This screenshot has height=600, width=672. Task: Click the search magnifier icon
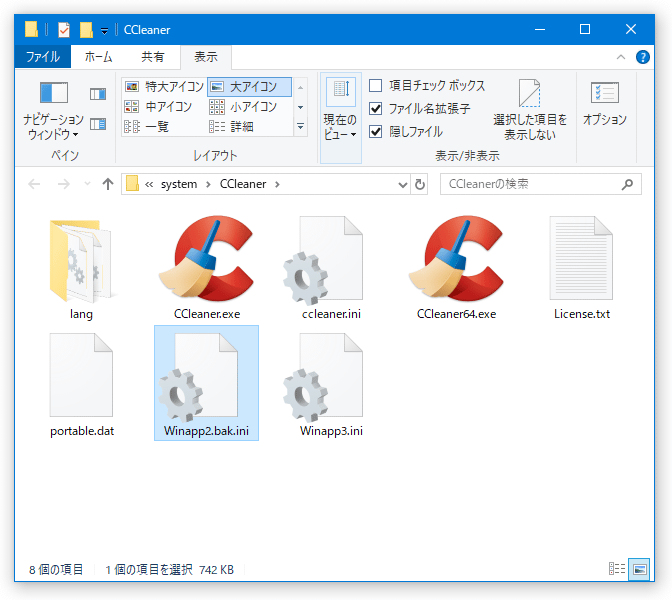tap(627, 184)
